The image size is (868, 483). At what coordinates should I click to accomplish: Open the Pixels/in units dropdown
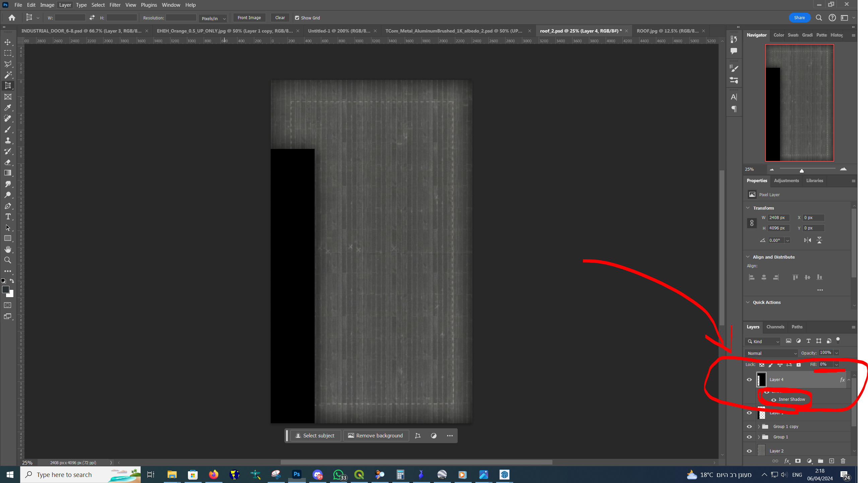coord(213,18)
